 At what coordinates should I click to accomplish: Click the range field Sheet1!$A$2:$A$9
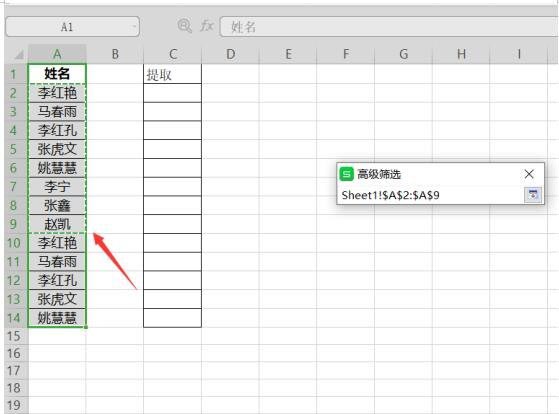[431, 195]
